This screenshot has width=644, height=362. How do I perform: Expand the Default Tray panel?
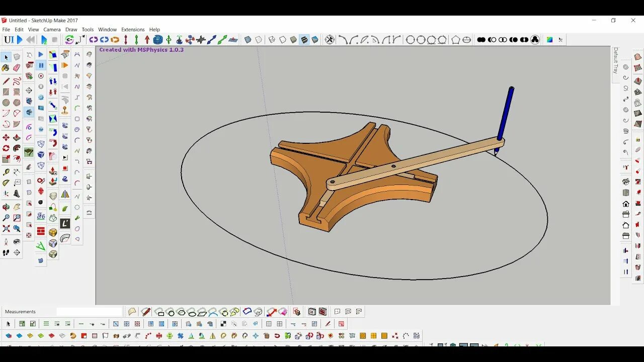615,61
